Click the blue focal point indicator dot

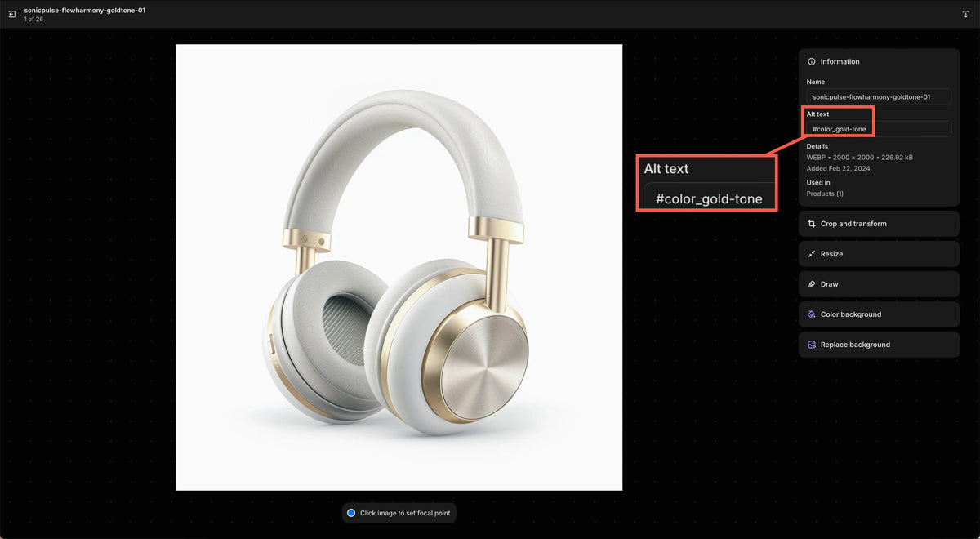click(x=351, y=513)
